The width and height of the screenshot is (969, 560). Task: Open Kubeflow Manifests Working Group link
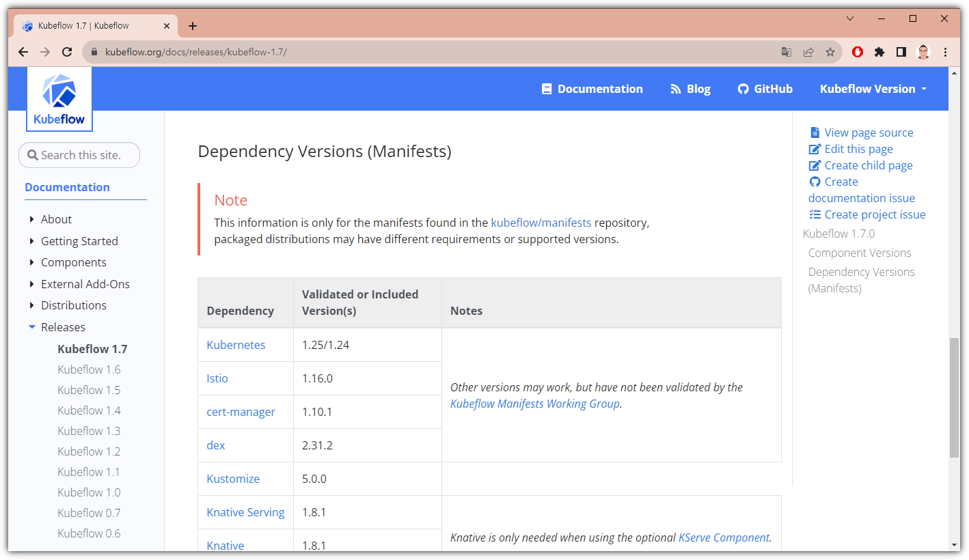click(x=535, y=404)
